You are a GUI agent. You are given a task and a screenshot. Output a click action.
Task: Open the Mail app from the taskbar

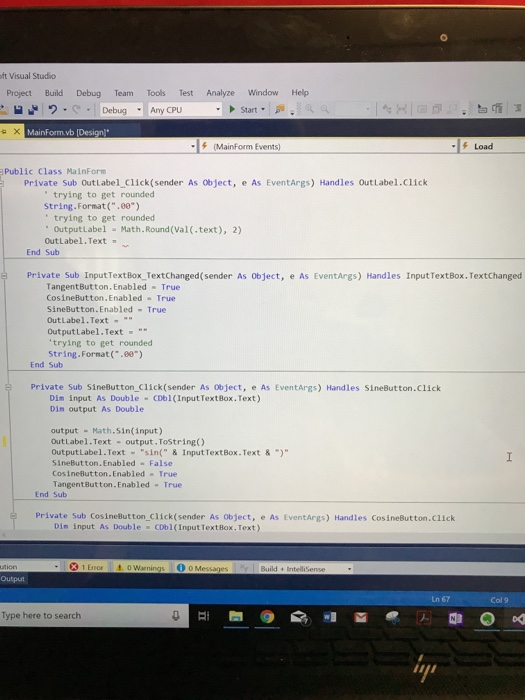pyautogui.click(x=299, y=617)
